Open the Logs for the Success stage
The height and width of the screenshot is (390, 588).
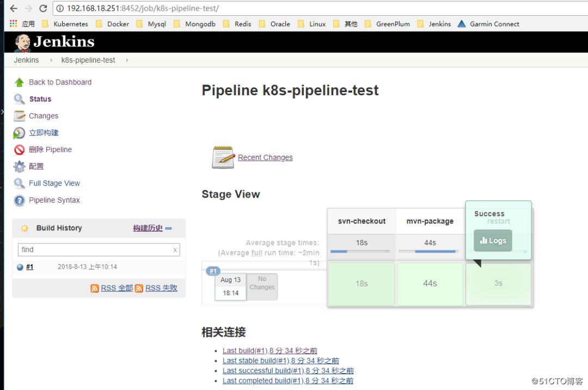tap(492, 240)
